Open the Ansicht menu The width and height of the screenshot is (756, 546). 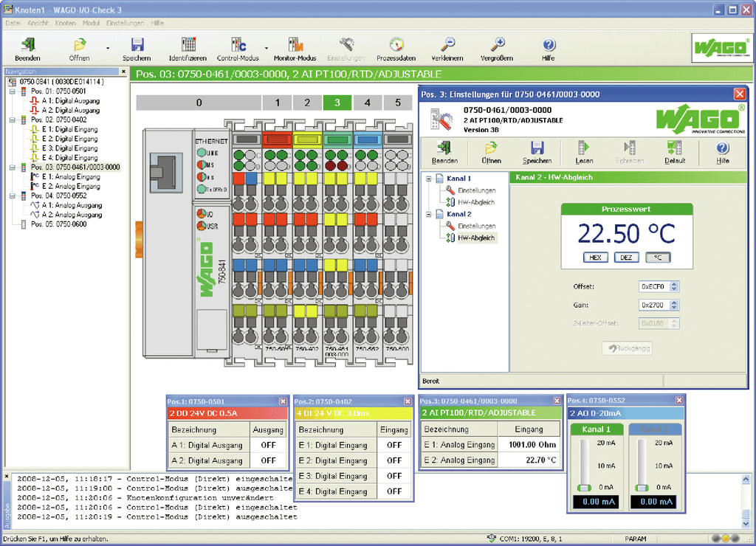coord(38,23)
